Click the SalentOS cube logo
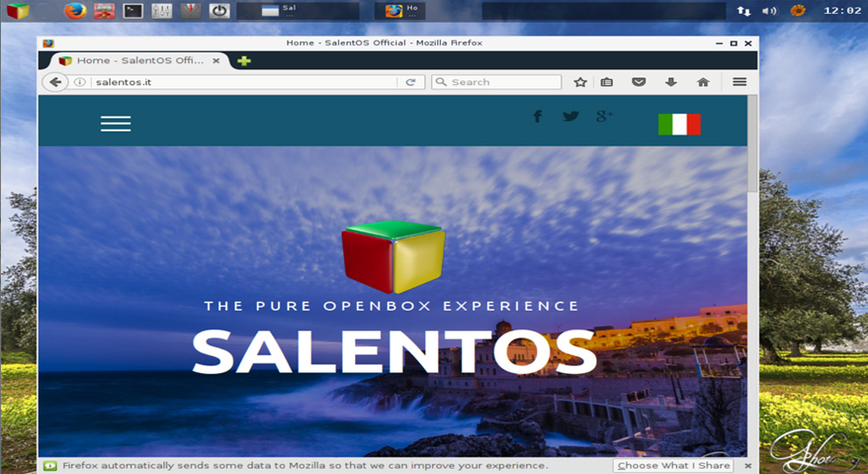The height and width of the screenshot is (474, 868). [394, 257]
